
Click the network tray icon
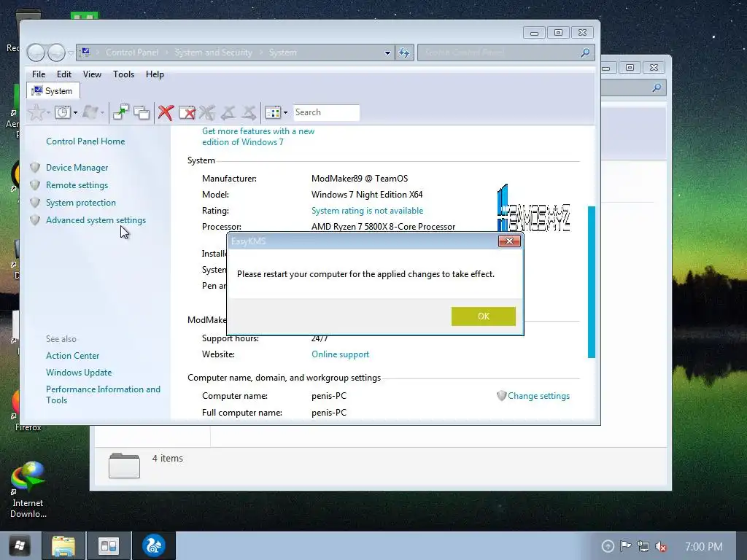point(643,546)
